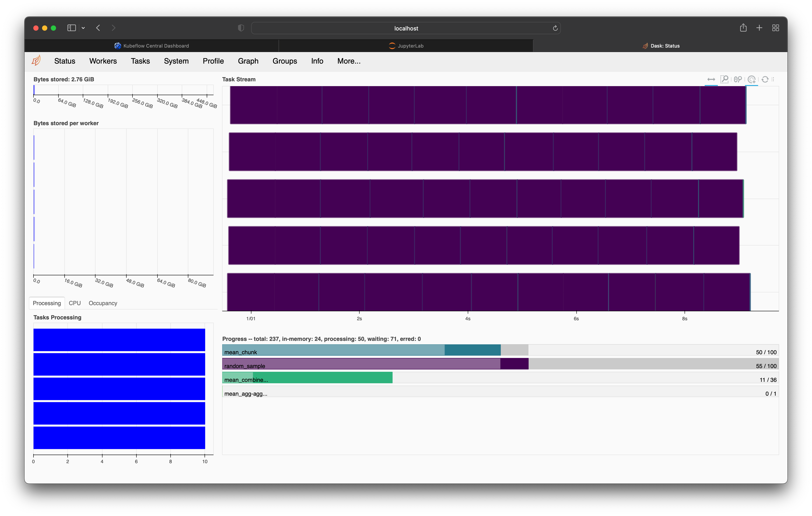Toggle the box zoom tool off
The width and height of the screenshot is (812, 516).
(725, 79)
